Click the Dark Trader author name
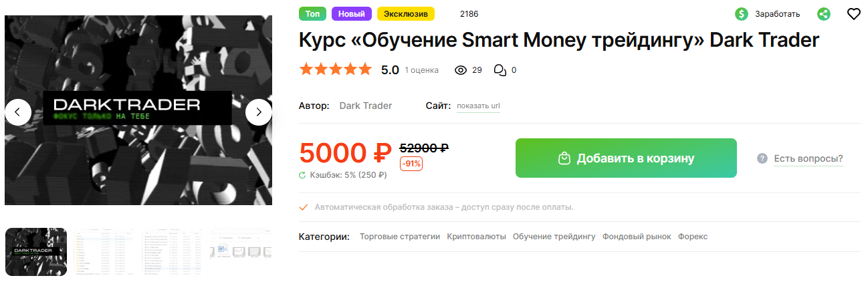 coord(366,106)
